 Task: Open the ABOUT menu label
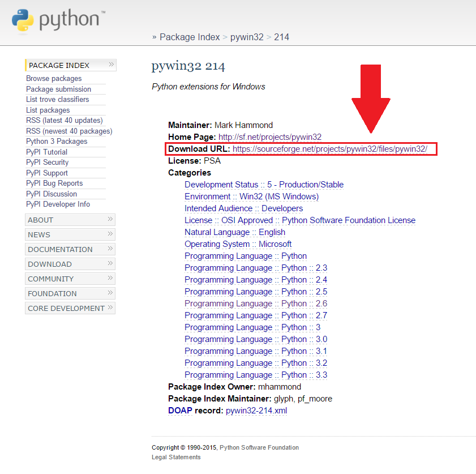pos(40,220)
